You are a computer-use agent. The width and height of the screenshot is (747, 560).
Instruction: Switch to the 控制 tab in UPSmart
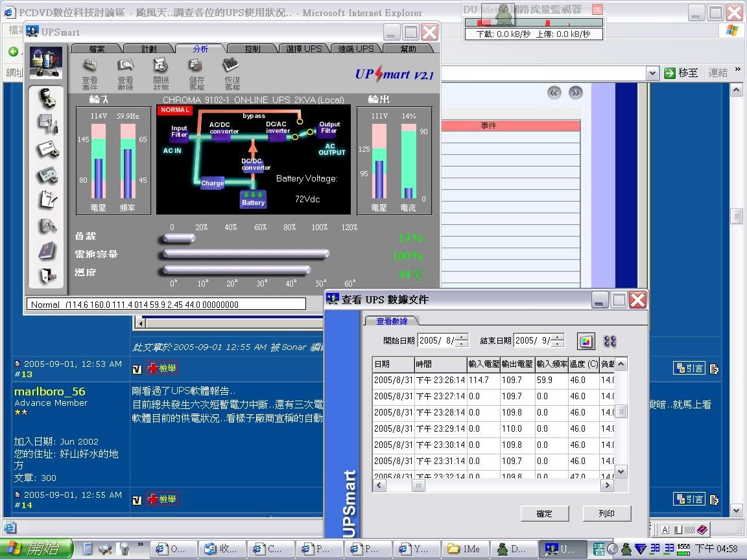tap(252, 49)
